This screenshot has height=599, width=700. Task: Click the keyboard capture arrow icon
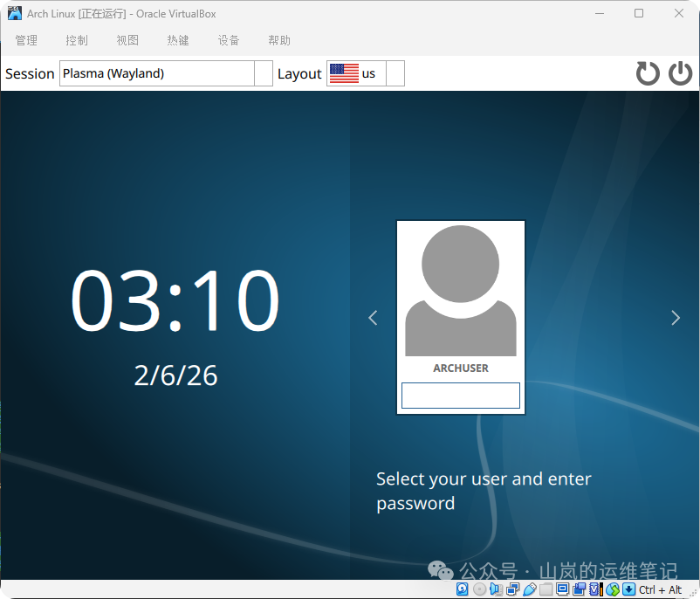pos(628,589)
